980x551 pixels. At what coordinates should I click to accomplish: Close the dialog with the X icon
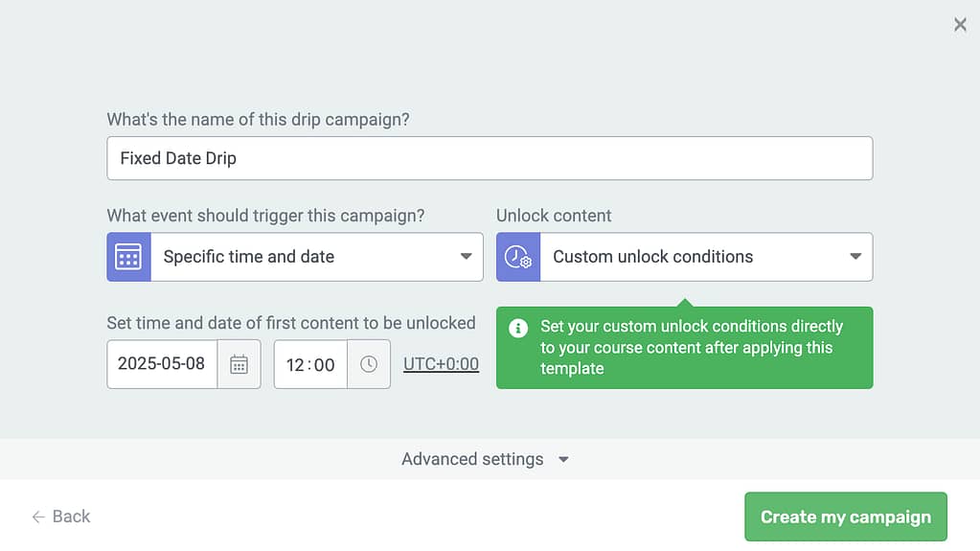pyautogui.click(x=960, y=24)
